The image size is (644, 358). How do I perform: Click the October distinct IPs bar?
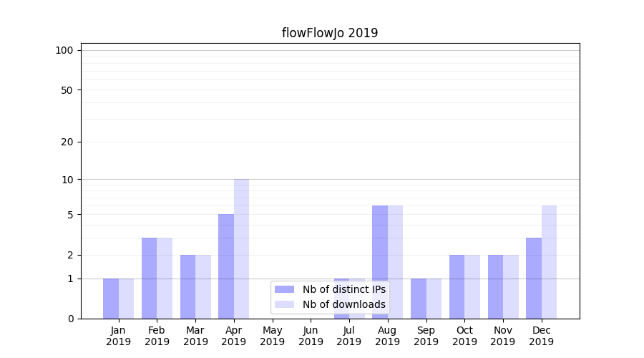[x=457, y=286]
